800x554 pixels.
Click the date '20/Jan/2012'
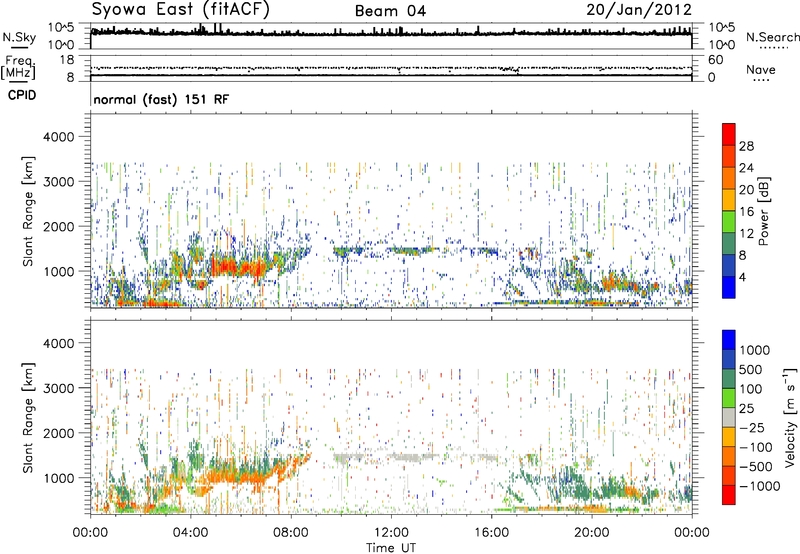[639, 10]
